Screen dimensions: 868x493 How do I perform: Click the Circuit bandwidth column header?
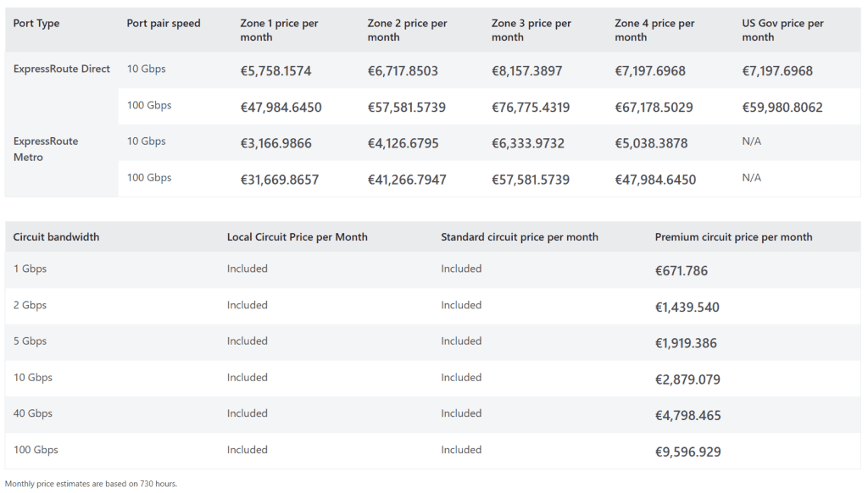(x=56, y=237)
